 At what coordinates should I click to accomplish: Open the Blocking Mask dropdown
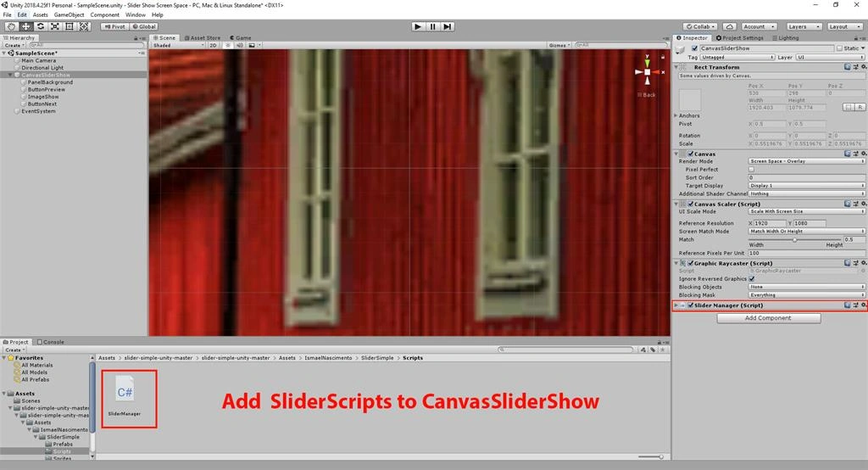click(x=807, y=295)
